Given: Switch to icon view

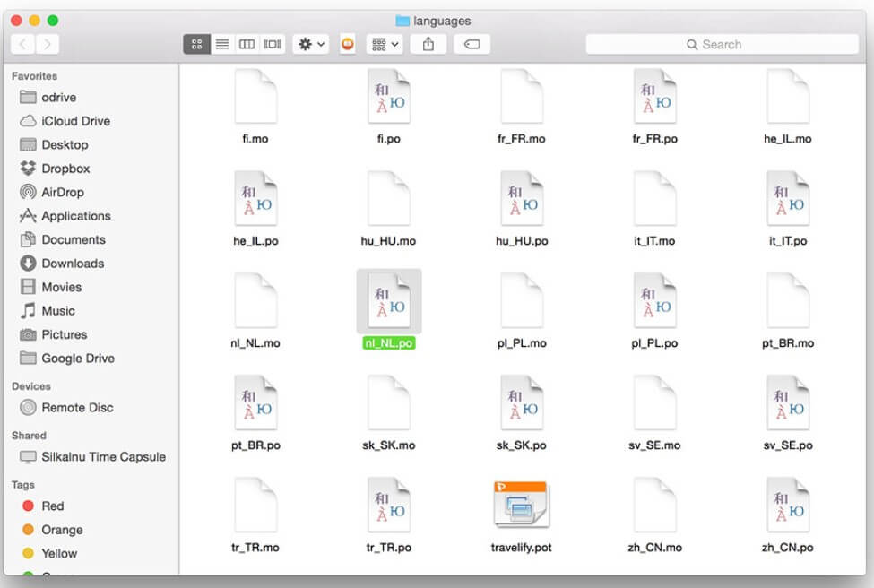Looking at the screenshot, I should [197, 44].
